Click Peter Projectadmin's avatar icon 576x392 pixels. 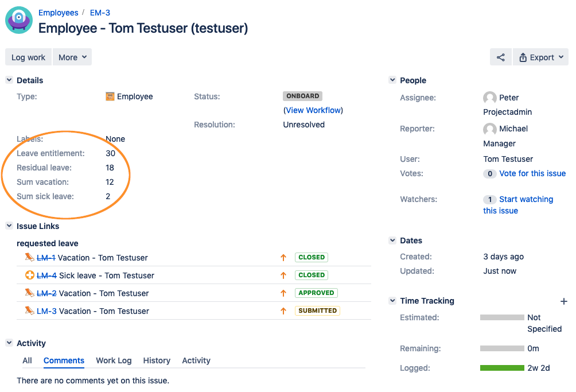[489, 98]
